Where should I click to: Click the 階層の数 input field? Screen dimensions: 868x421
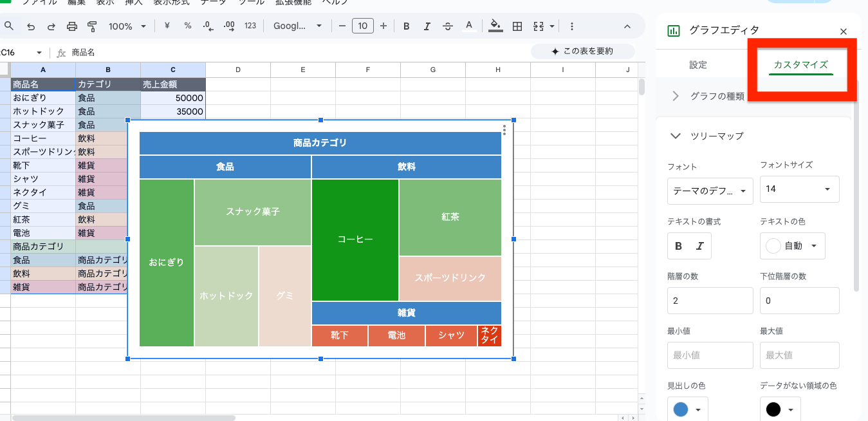pyautogui.click(x=710, y=301)
